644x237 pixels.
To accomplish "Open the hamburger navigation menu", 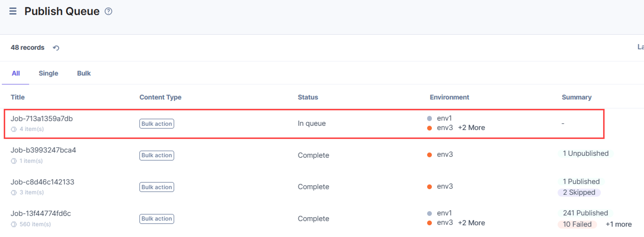I will coord(13,11).
